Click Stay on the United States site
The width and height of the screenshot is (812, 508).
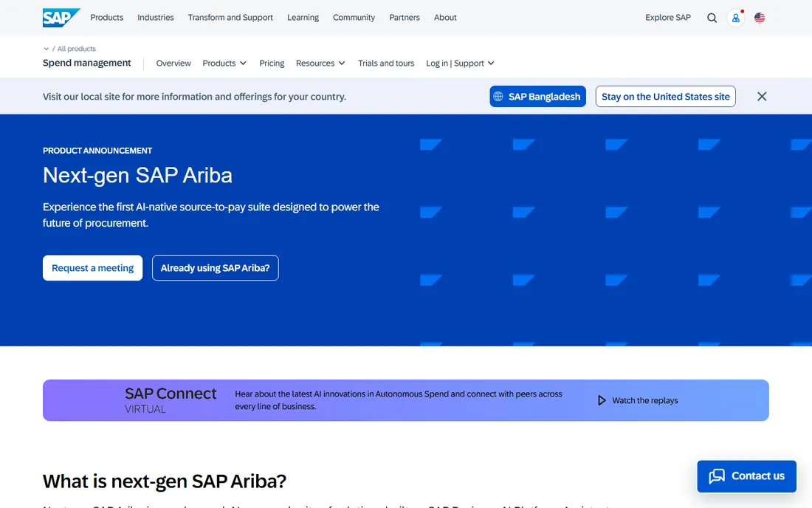[x=665, y=96]
